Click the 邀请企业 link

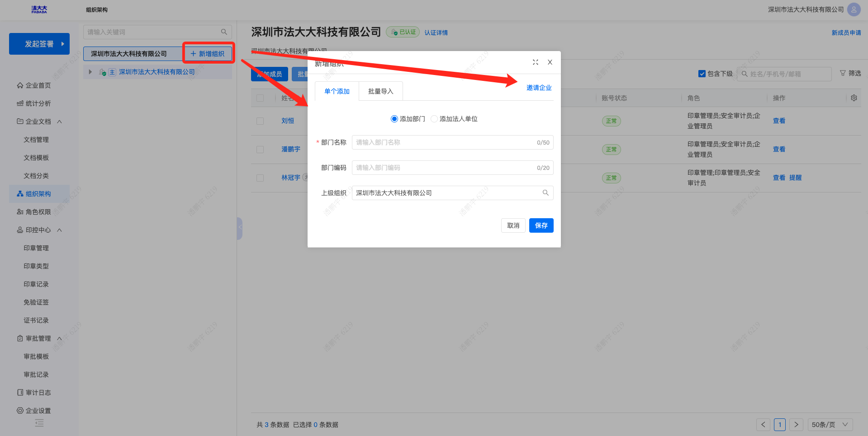(x=539, y=88)
